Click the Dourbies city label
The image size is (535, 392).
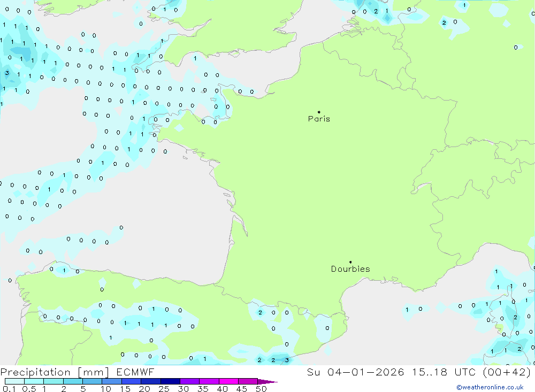pyautogui.click(x=350, y=269)
